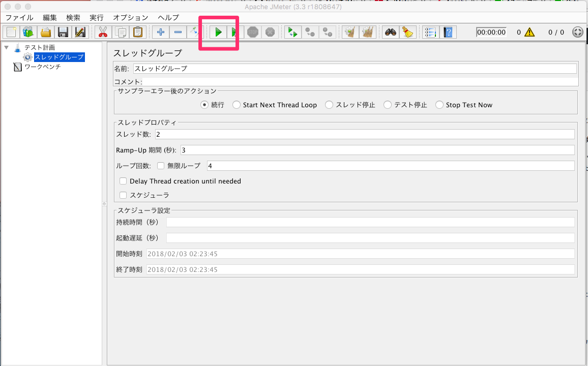Open the オプション menu
The image size is (588, 366).
130,17
